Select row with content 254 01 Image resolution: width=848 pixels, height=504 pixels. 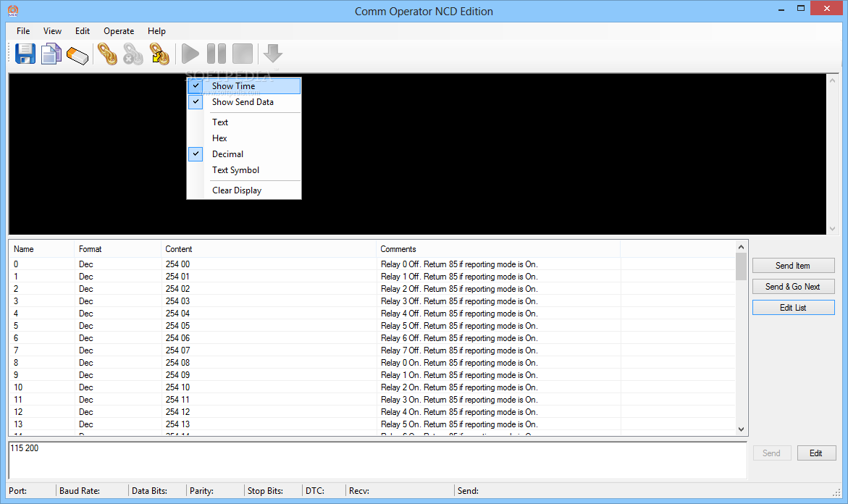[x=372, y=277]
